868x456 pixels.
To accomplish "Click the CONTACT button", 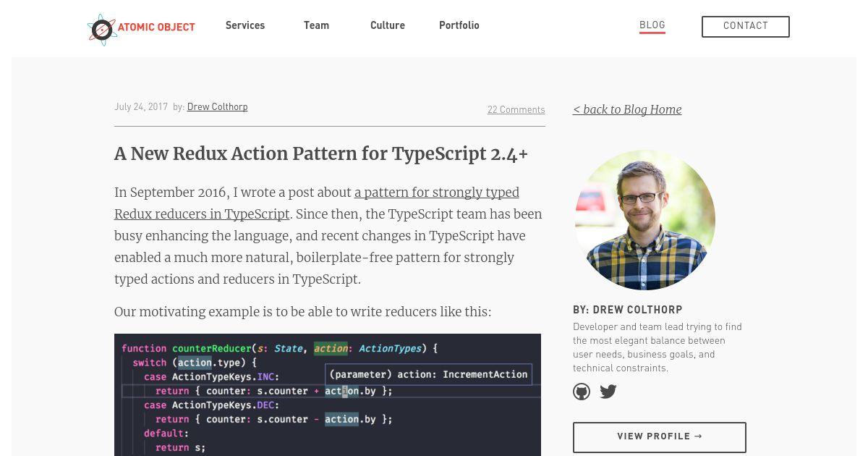I will pos(746,27).
